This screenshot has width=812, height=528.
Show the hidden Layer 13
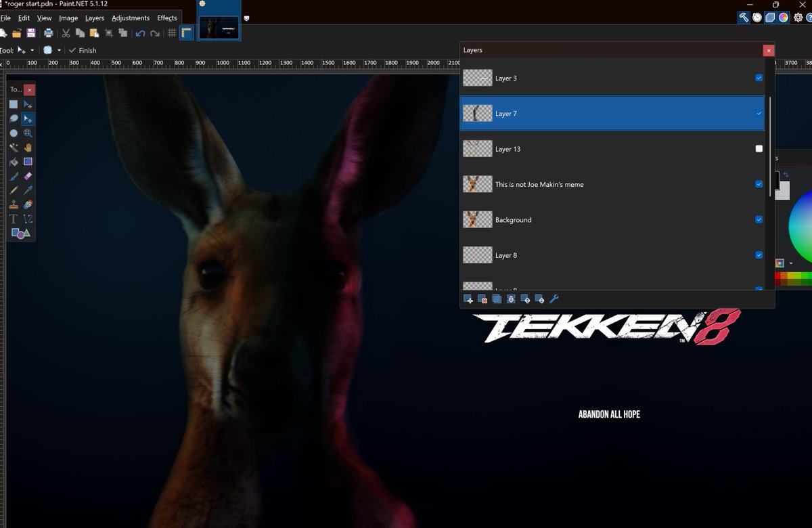(x=759, y=149)
